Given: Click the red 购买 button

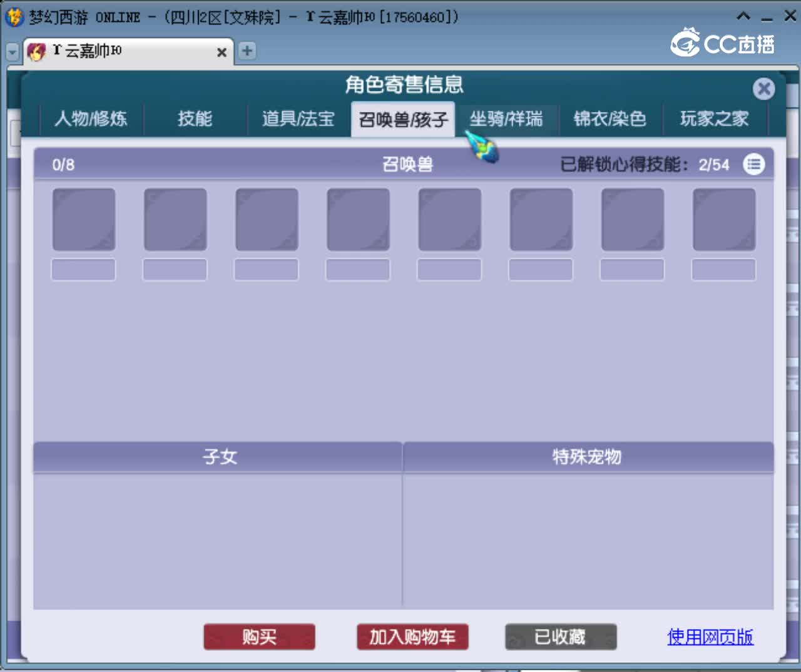Looking at the screenshot, I should 259,637.
